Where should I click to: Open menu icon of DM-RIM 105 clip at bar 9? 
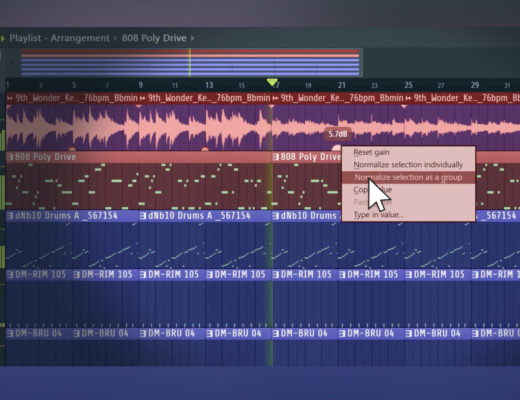click(x=143, y=275)
